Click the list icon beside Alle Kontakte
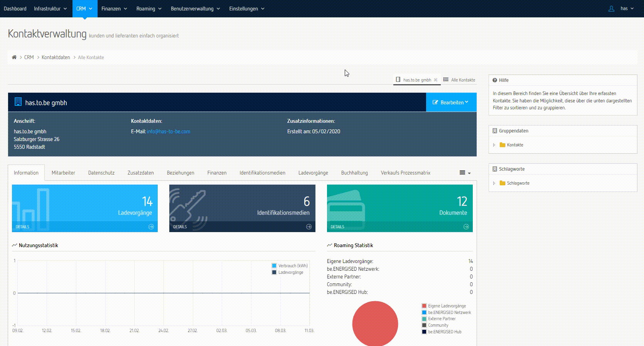 point(446,80)
